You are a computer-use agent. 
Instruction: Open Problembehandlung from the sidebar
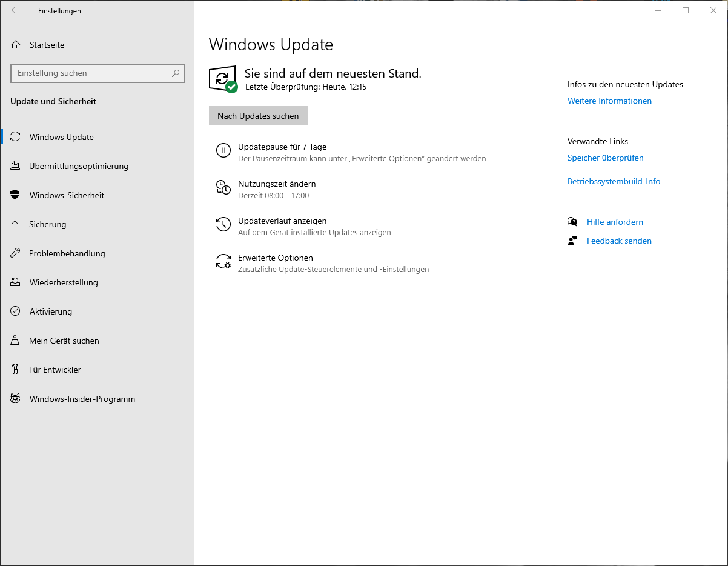97,253
